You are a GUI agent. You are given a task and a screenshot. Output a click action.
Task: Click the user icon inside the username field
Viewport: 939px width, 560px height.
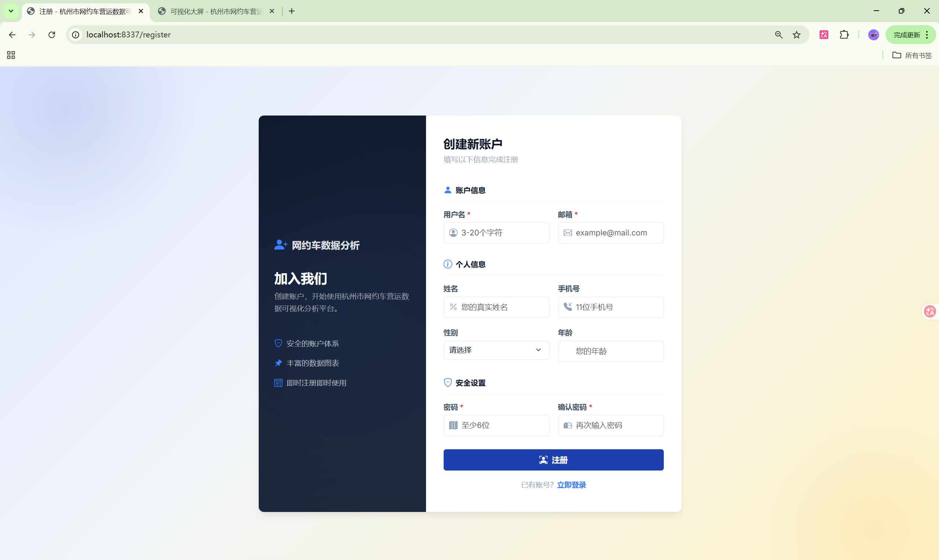pyautogui.click(x=454, y=233)
